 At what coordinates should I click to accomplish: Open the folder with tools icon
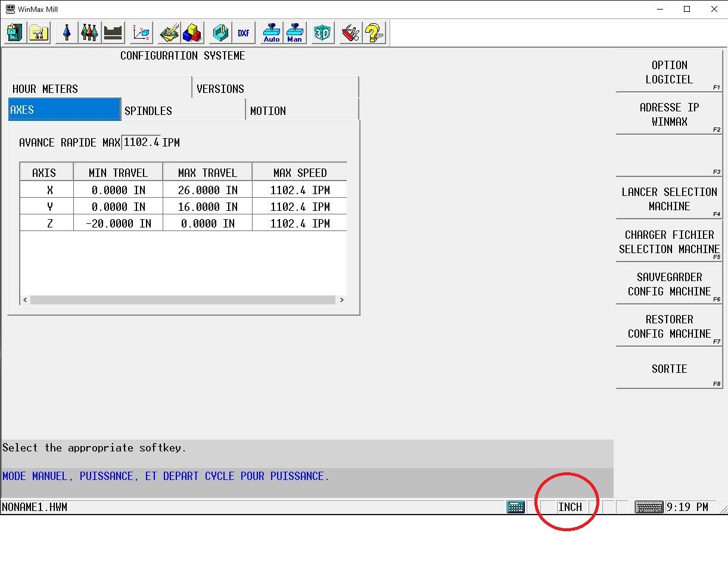click(x=39, y=33)
